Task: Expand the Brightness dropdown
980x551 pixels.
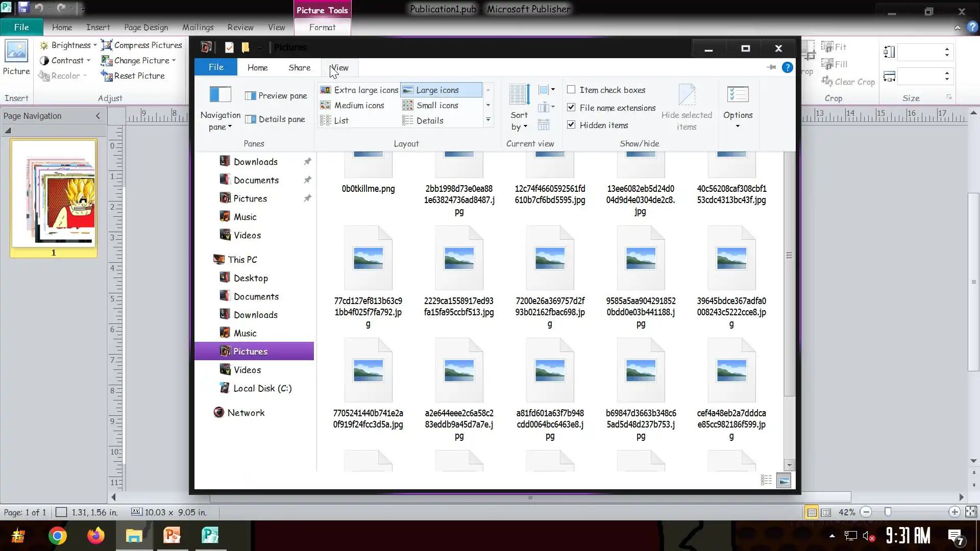Action: click(95, 45)
